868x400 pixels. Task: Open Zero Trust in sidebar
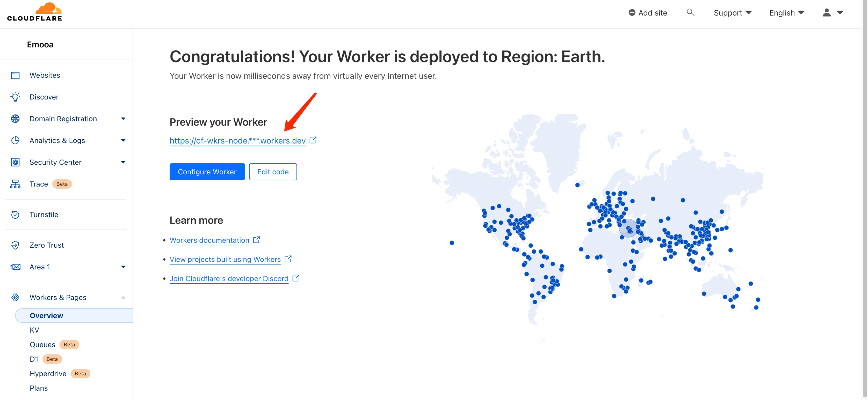[x=47, y=245]
